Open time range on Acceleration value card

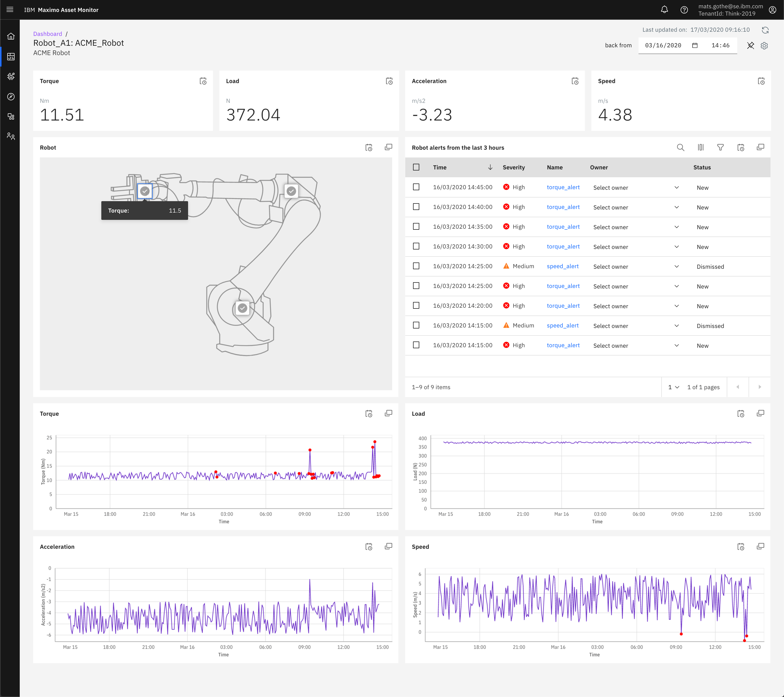coord(575,81)
